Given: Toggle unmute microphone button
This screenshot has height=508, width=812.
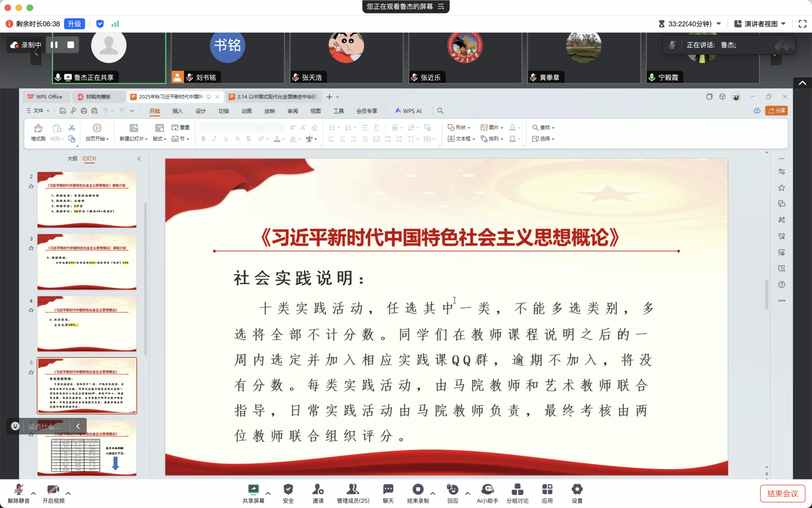Looking at the screenshot, I should point(19,489).
